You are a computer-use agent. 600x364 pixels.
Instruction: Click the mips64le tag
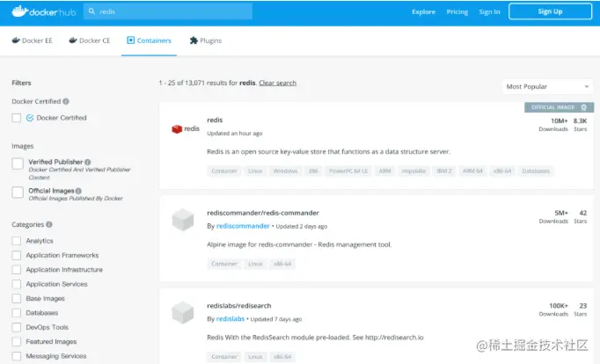[x=413, y=171]
